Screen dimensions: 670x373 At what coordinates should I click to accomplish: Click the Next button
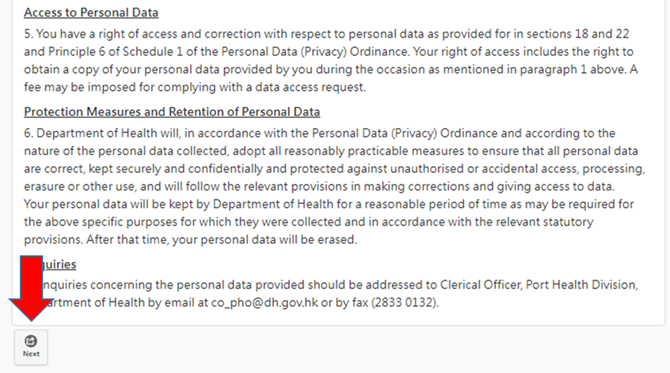tap(31, 347)
